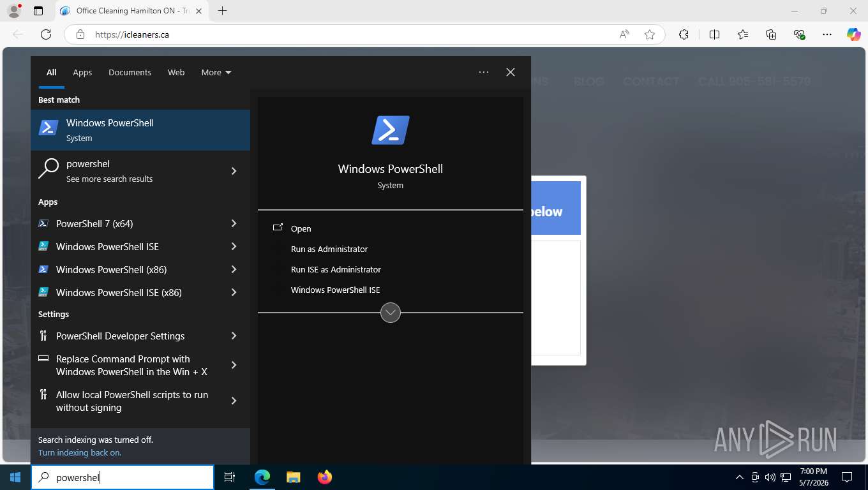
Task: Open Windows PowerShell best match result
Action: coord(140,130)
